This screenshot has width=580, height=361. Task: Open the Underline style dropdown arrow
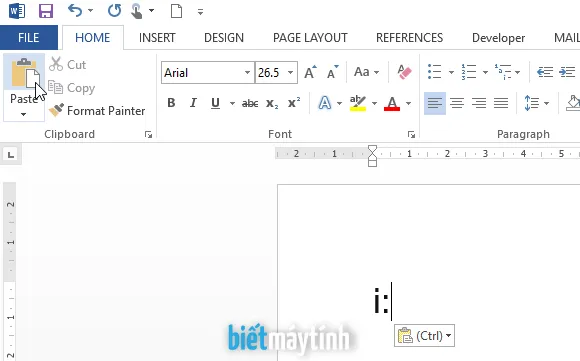232,103
